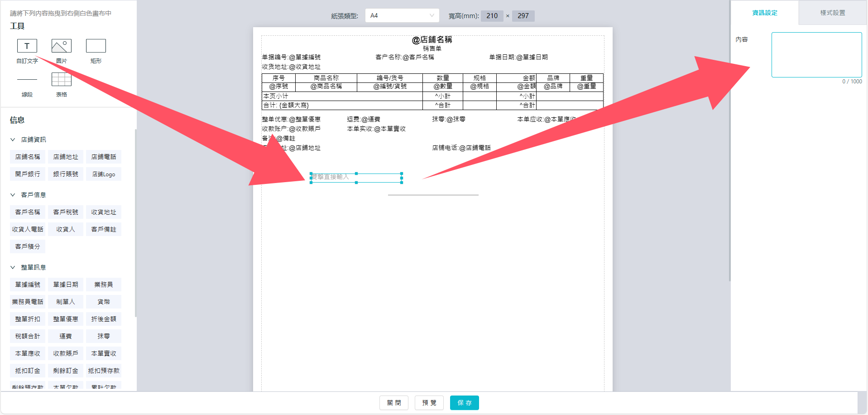Select the 圖片 image tool
Screen dimensions: 868x415
tap(61, 45)
